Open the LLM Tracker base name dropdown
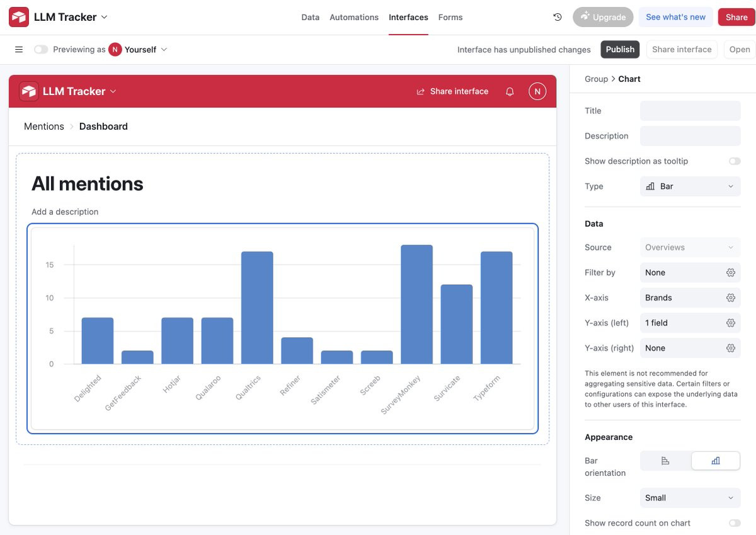 (71, 17)
